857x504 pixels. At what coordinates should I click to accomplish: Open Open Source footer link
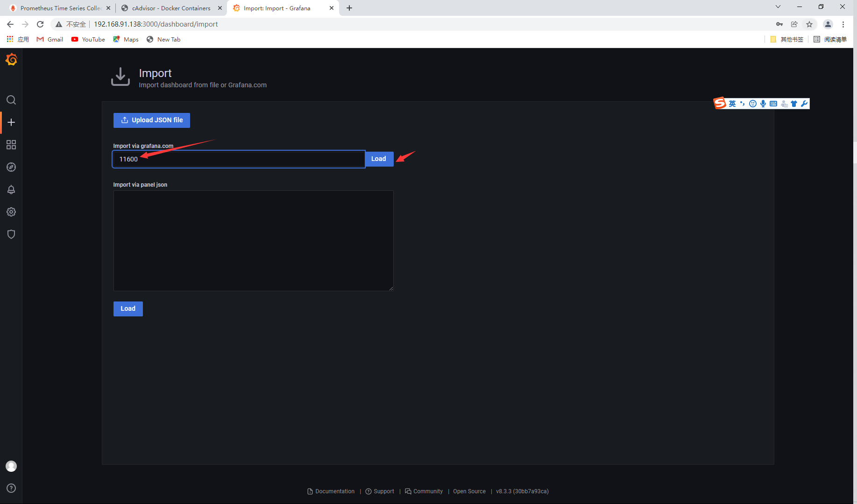point(469,491)
